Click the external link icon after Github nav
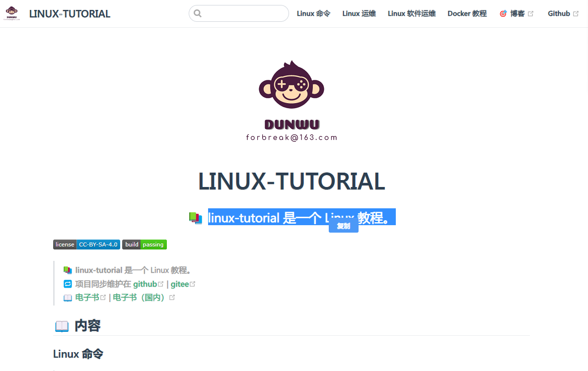 (576, 13)
